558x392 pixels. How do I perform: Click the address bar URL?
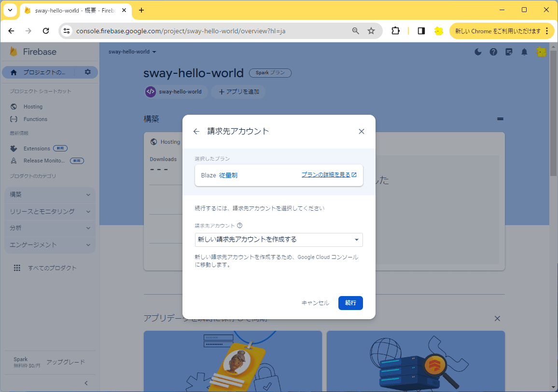click(181, 31)
